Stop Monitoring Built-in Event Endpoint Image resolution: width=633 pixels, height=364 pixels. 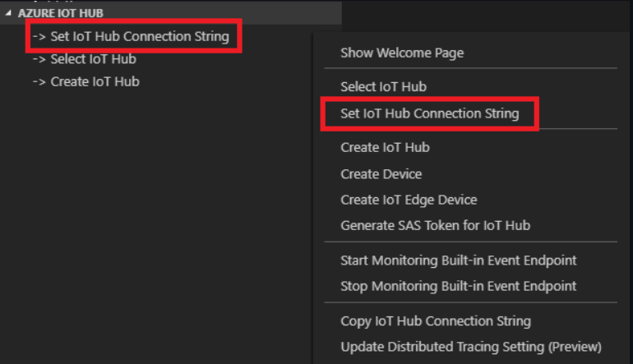click(458, 286)
